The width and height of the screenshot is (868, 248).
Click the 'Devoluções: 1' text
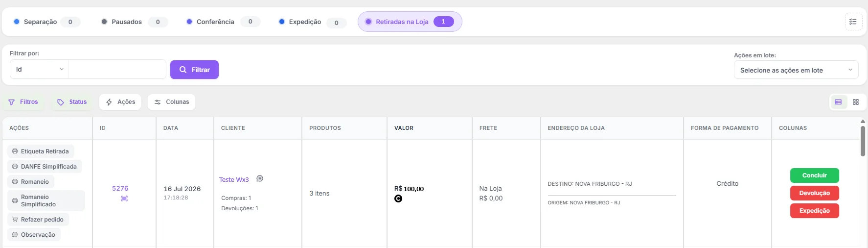click(x=240, y=208)
